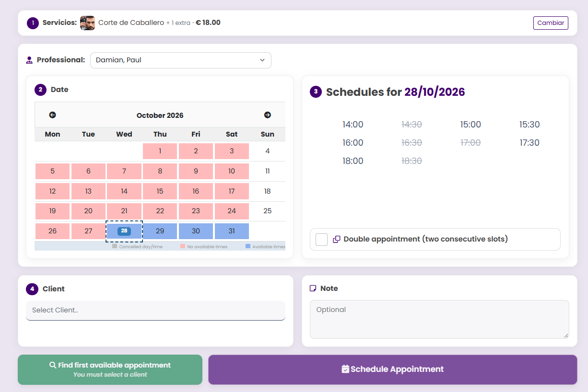Click the blue Available times legend swatch
588x392 pixels.
248,246
